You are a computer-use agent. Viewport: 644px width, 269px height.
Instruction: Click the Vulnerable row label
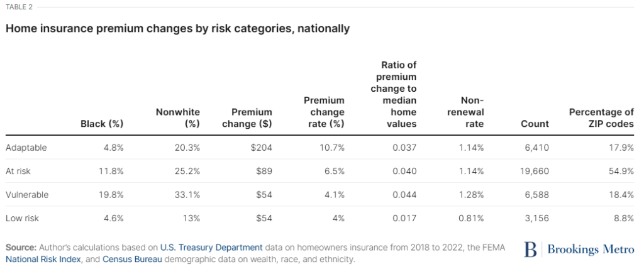pyautogui.click(x=27, y=195)
